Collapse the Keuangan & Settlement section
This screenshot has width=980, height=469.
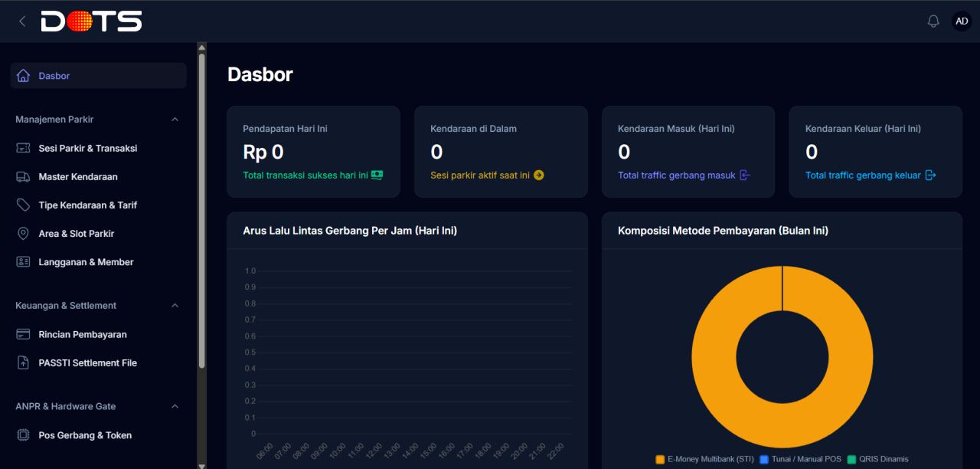click(x=175, y=306)
